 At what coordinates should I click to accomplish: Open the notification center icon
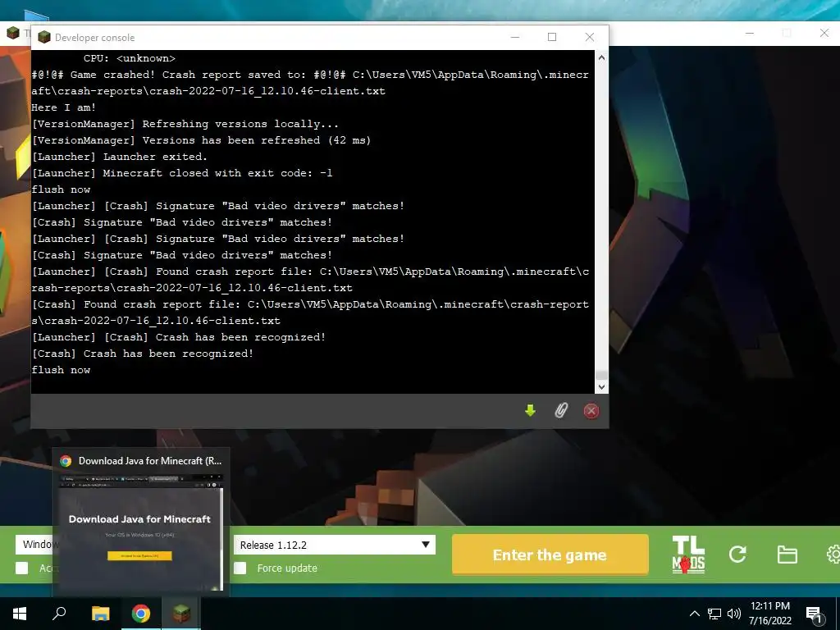815,615
